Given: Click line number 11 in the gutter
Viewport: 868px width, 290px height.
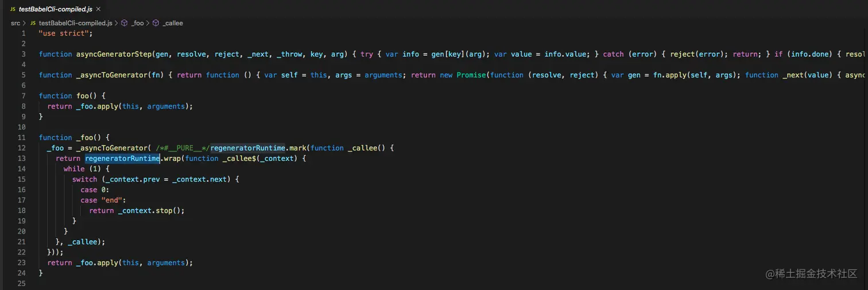Looking at the screenshot, I should [22, 137].
